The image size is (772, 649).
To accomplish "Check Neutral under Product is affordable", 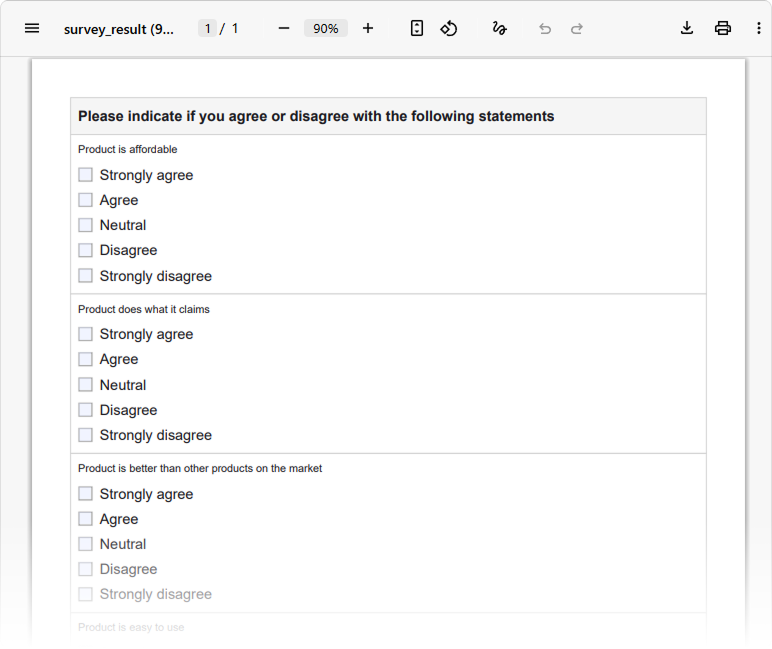I will point(86,225).
